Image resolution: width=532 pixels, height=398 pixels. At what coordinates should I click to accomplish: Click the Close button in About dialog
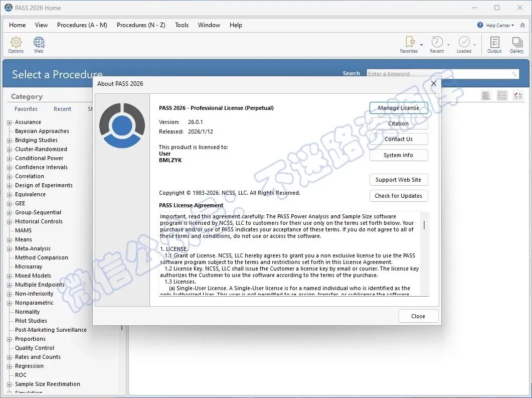point(418,316)
